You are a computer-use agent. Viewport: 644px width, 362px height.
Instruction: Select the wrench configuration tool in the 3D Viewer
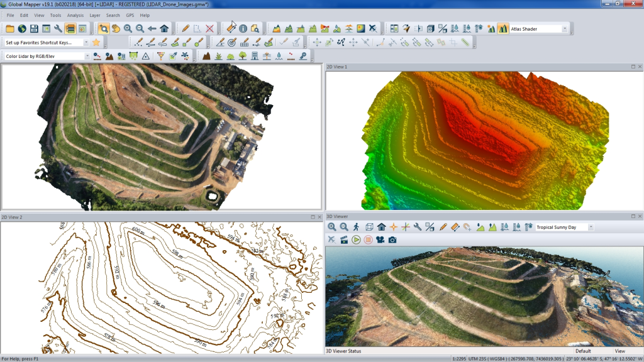[x=416, y=226]
